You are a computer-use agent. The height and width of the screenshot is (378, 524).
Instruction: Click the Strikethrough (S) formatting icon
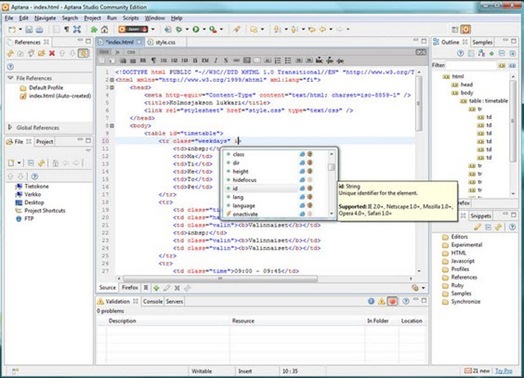coord(226,60)
